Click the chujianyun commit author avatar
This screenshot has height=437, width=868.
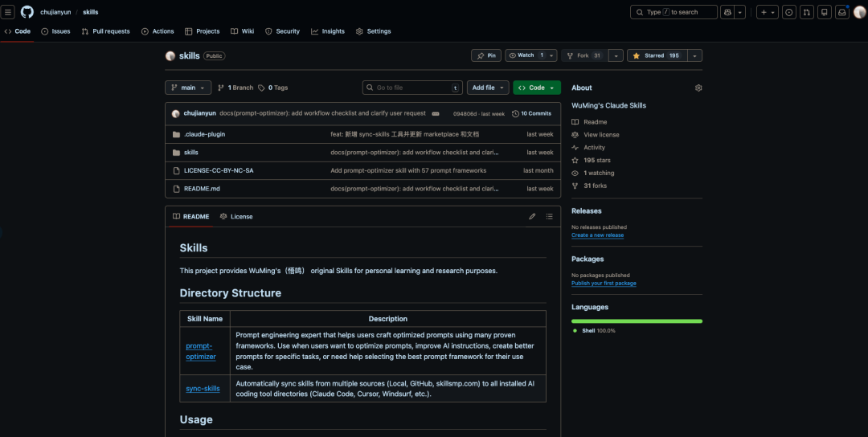[175, 113]
